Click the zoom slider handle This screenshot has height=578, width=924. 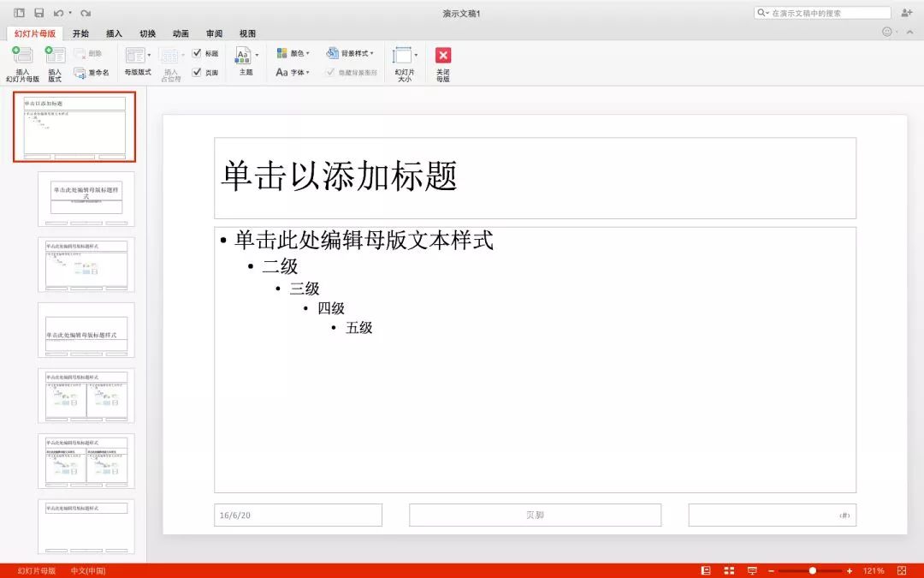813,570
